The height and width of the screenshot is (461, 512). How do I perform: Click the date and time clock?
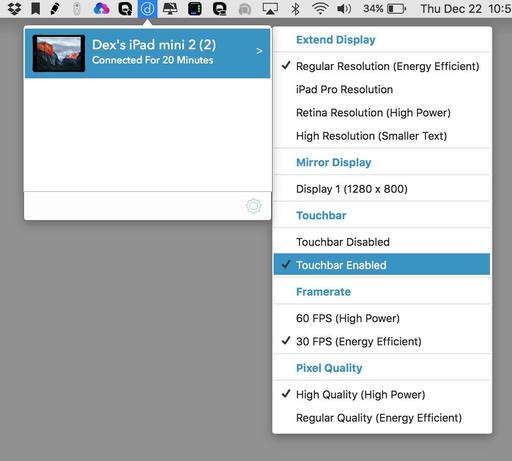(x=466, y=9)
